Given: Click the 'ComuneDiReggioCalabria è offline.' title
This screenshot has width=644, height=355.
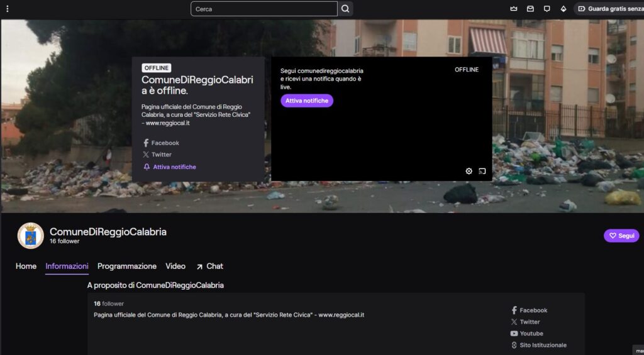Looking at the screenshot, I should (197, 85).
